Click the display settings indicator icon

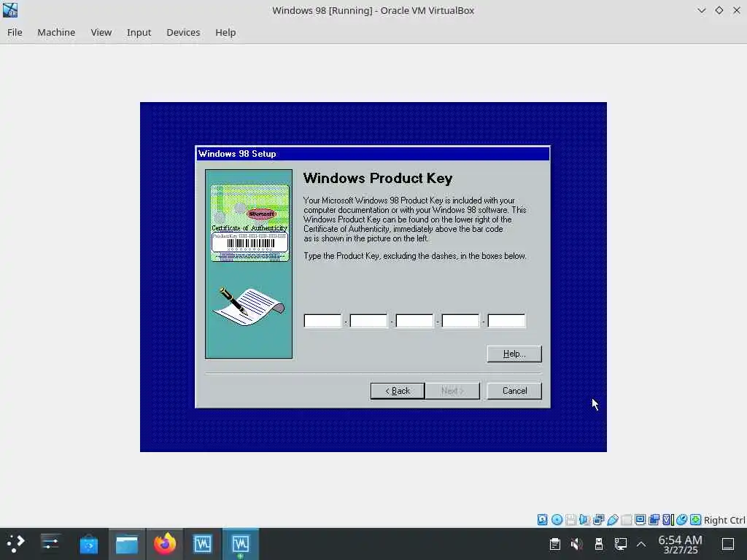pos(640,519)
